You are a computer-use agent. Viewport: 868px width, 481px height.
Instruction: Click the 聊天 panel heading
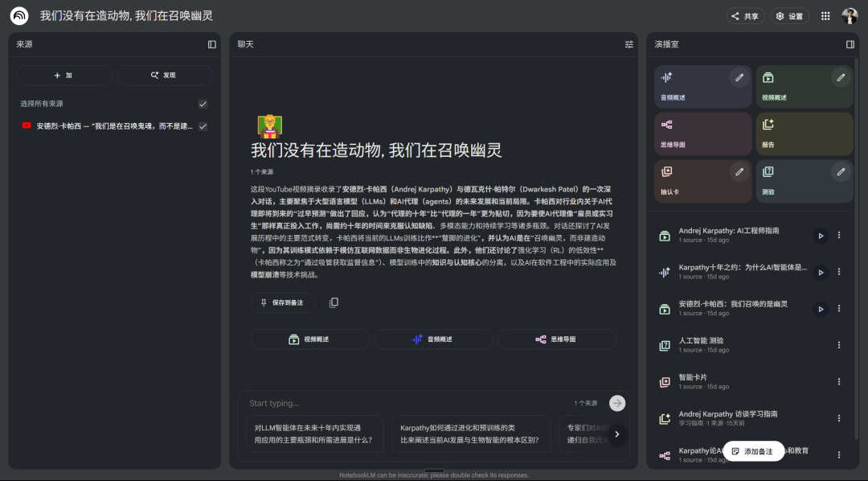tap(245, 44)
